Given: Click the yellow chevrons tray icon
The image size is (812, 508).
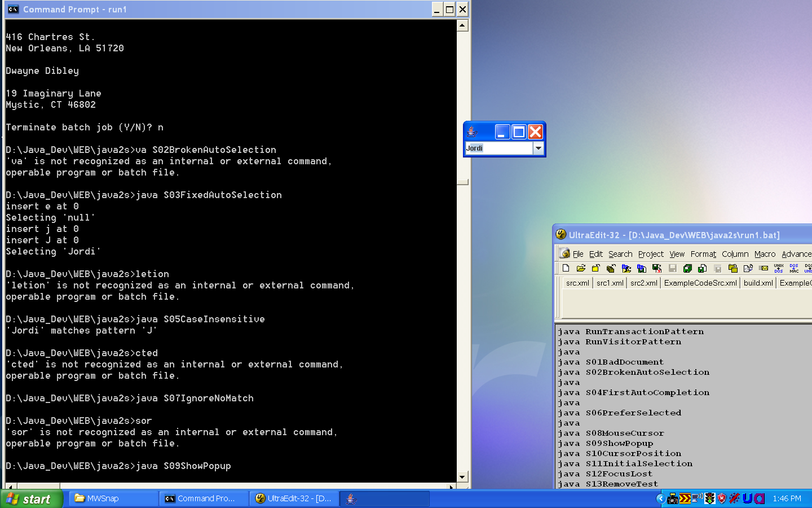Looking at the screenshot, I should (685, 498).
